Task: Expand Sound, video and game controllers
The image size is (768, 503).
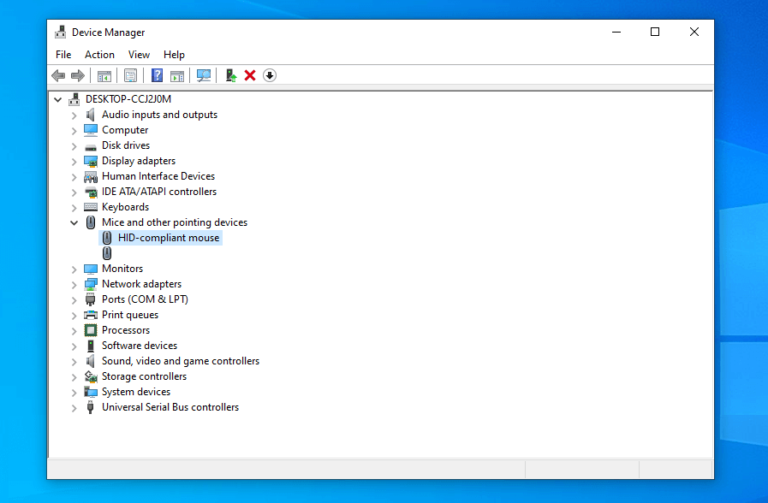Action: tap(74, 361)
